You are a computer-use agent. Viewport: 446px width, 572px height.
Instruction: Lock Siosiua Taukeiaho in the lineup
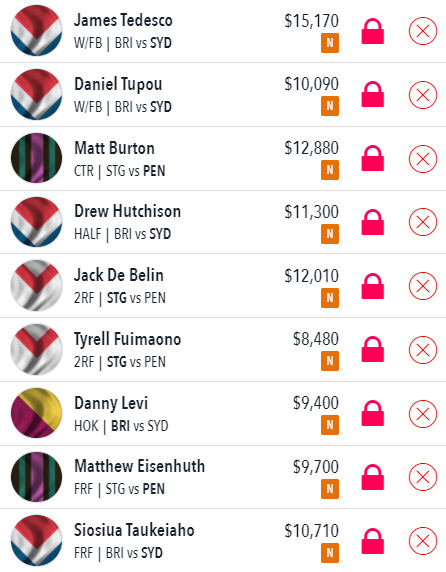pos(372,541)
